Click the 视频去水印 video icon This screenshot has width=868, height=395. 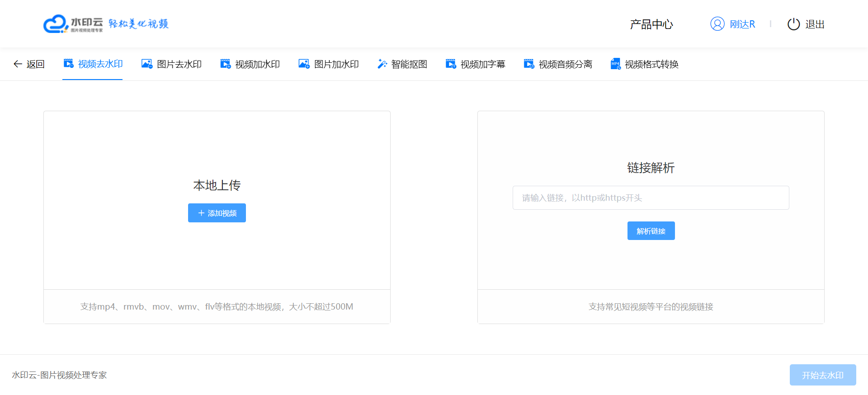[x=68, y=64]
